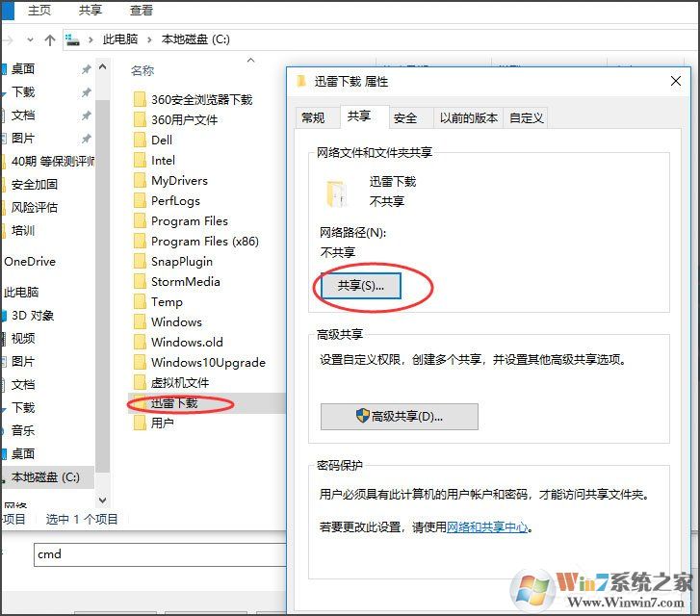Close the 迅雷下载 属性 dialog
The height and width of the screenshot is (616, 700).
pyautogui.click(x=675, y=81)
